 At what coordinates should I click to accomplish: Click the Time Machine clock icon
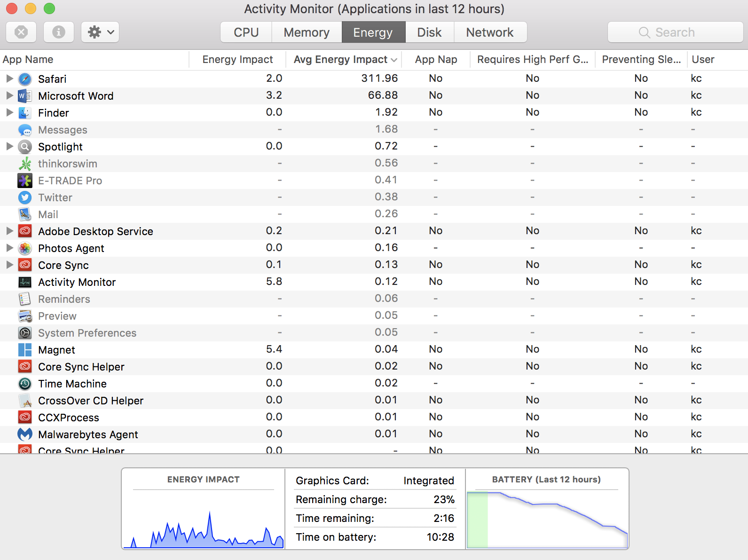[25, 384]
